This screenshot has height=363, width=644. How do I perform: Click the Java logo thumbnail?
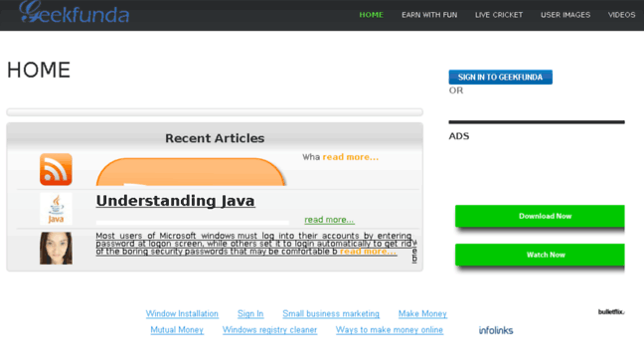(56, 209)
